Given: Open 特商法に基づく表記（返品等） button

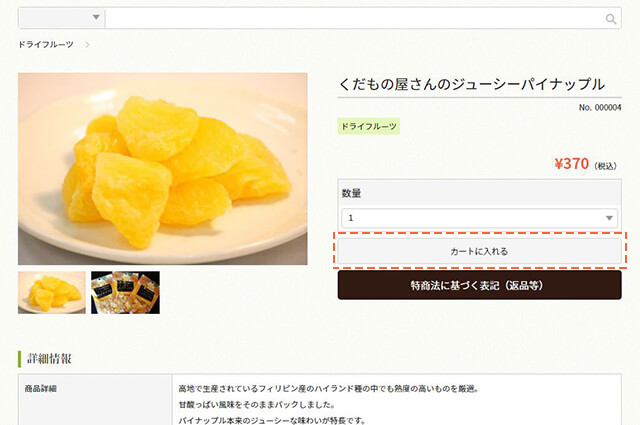Looking at the screenshot, I should point(479,285).
